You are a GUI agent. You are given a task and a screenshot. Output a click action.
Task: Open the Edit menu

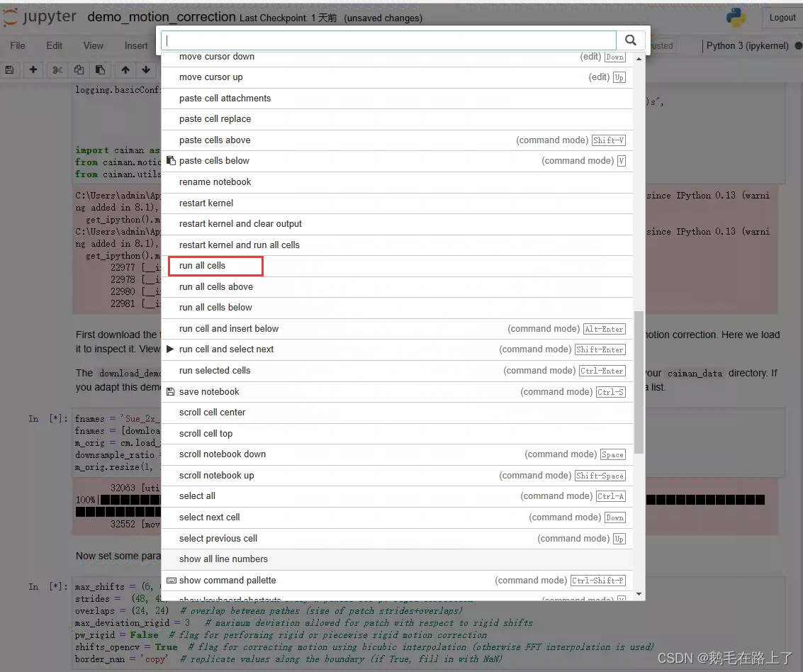click(x=55, y=45)
